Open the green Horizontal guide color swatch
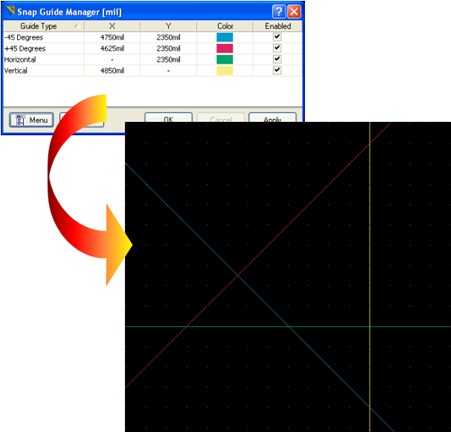Screen dimensions: 451x432 pos(225,59)
